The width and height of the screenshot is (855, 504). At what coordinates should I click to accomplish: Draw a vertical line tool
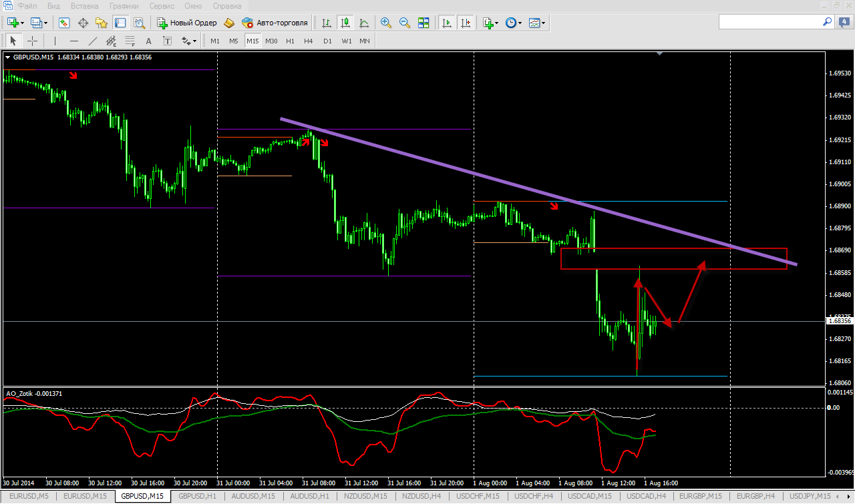pyautogui.click(x=55, y=41)
